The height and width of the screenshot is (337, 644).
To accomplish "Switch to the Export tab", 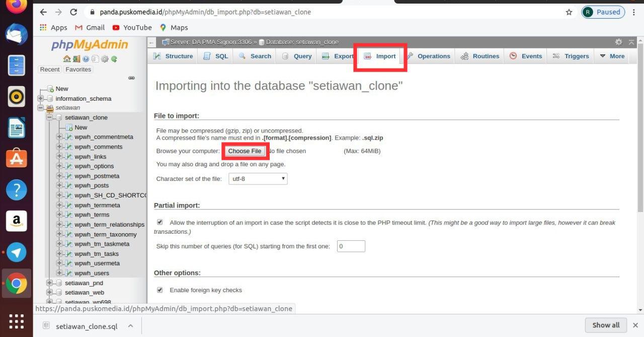I will [x=338, y=56].
